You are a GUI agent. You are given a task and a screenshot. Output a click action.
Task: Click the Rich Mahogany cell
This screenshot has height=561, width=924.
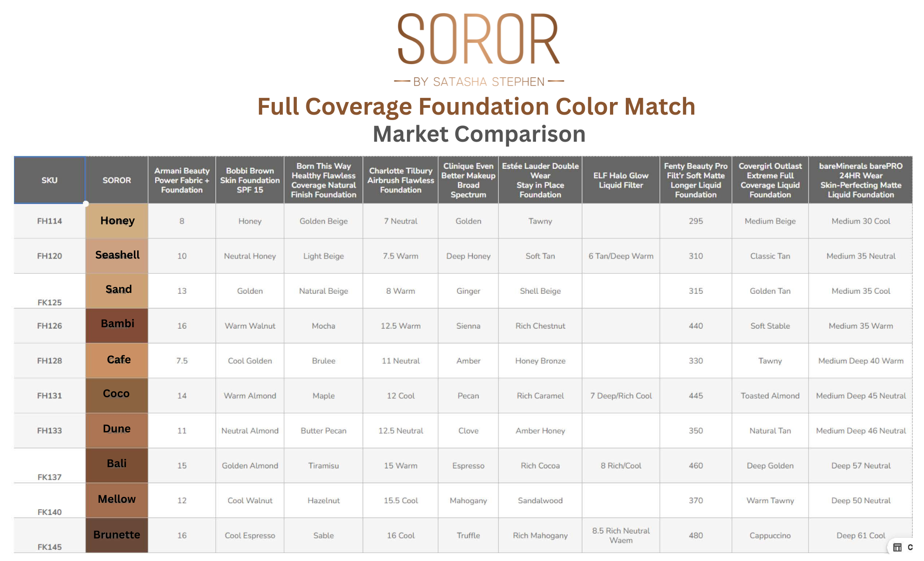pos(540,535)
